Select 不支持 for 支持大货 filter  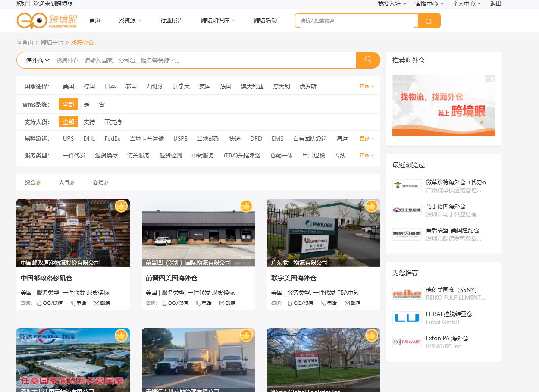[113, 122]
